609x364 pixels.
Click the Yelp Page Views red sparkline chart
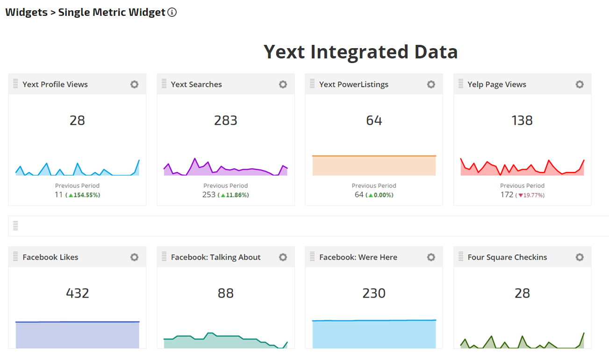tap(522, 168)
